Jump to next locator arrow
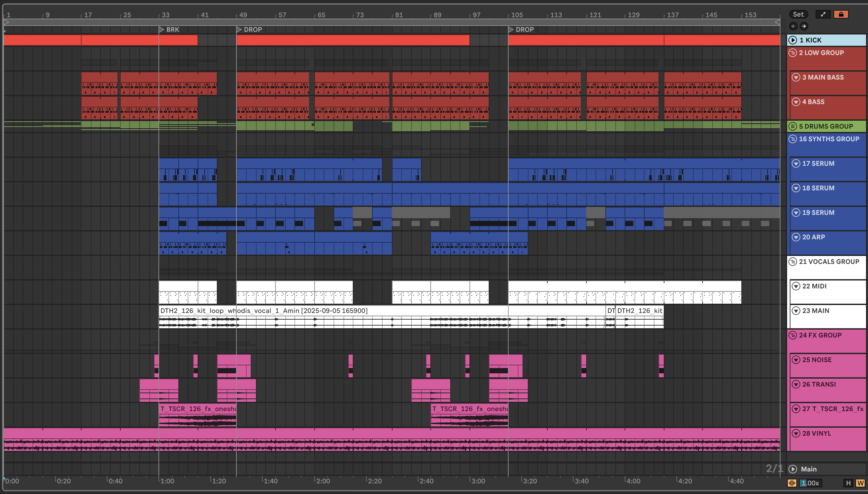The width and height of the screenshot is (868, 494). click(x=804, y=26)
